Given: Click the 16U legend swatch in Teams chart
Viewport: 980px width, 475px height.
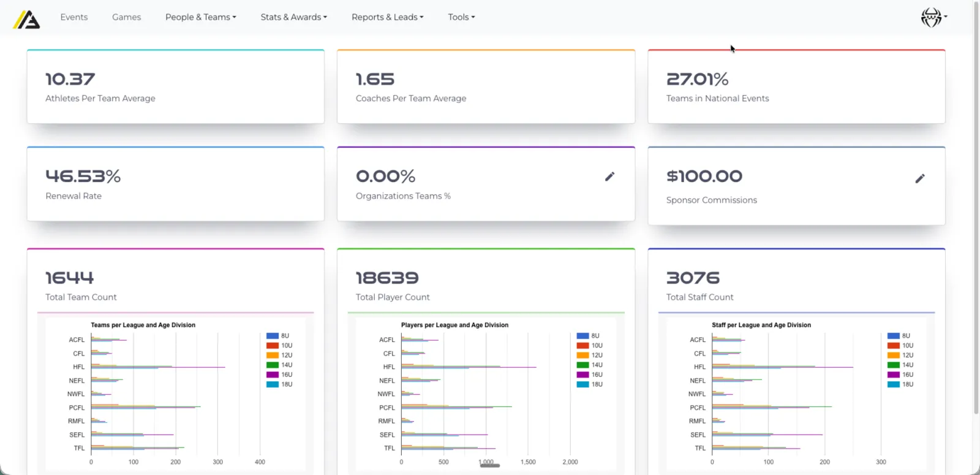Looking at the screenshot, I should [x=273, y=374].
